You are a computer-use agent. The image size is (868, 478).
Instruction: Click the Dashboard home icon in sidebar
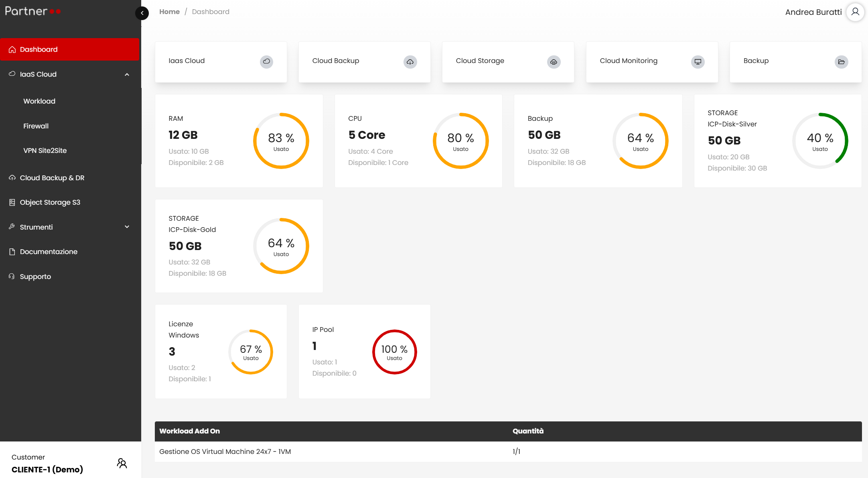(x=12, y=49)
